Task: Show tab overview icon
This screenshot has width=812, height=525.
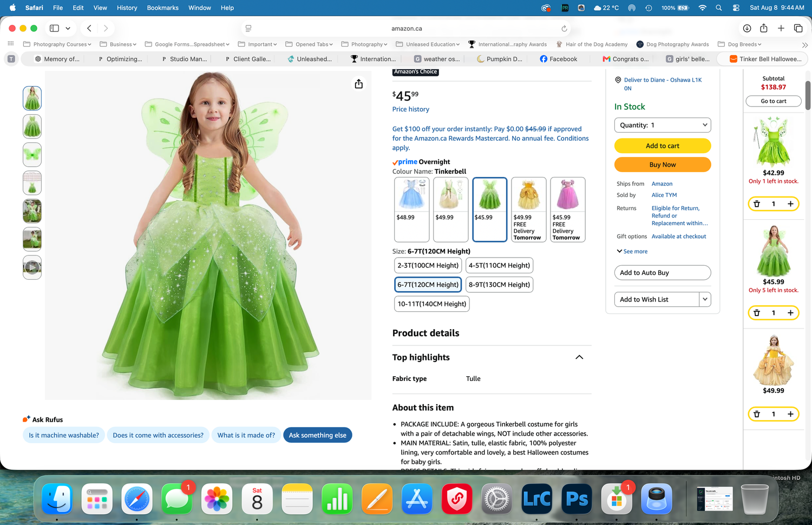Action: [x=798, y=28]
